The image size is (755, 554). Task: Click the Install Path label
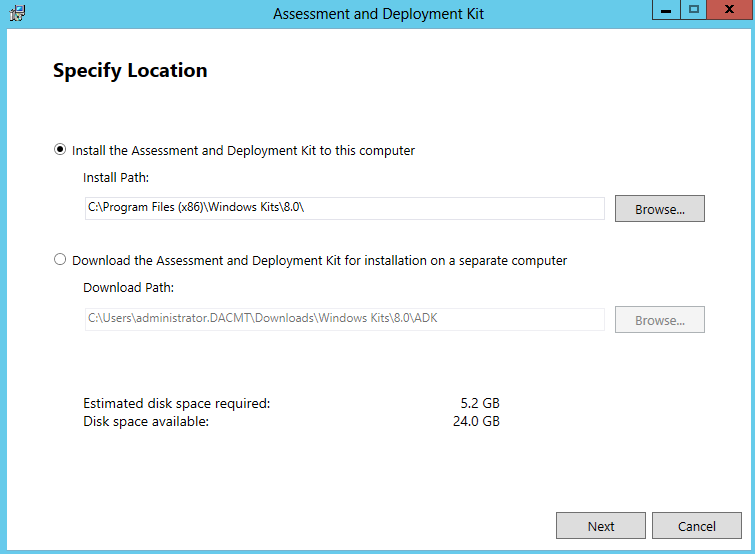pos(116,178)
